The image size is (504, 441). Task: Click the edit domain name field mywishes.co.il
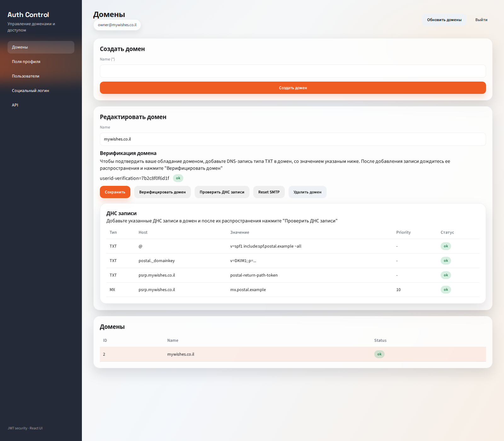[293, 139]
